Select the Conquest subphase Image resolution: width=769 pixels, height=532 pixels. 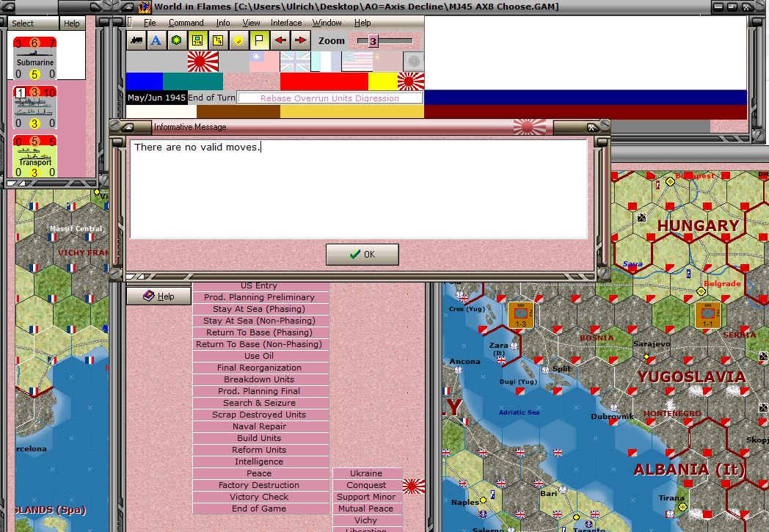(366, 486)
